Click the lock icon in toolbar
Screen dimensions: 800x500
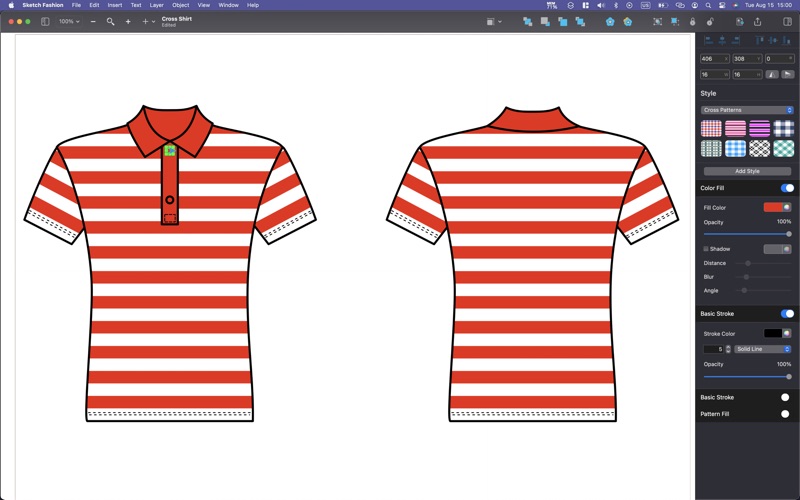tap(693, 21)
